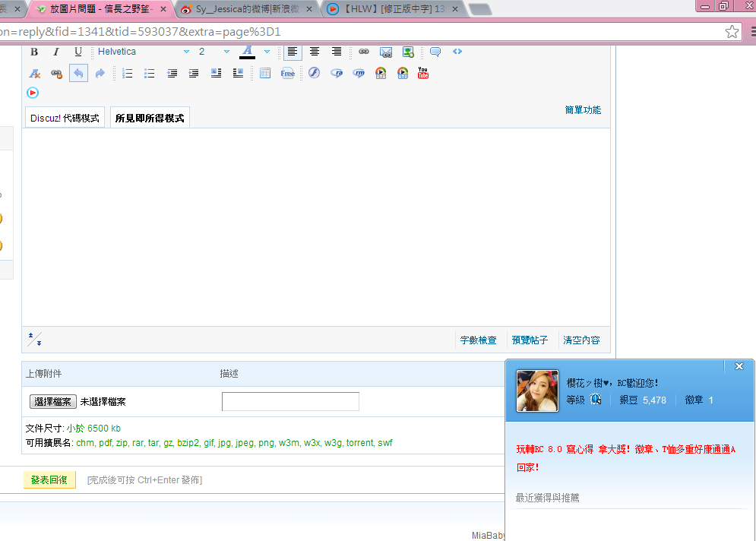Expand the font color picker arrow
Screen dimensions: 756x541
(x=267, y=52)
